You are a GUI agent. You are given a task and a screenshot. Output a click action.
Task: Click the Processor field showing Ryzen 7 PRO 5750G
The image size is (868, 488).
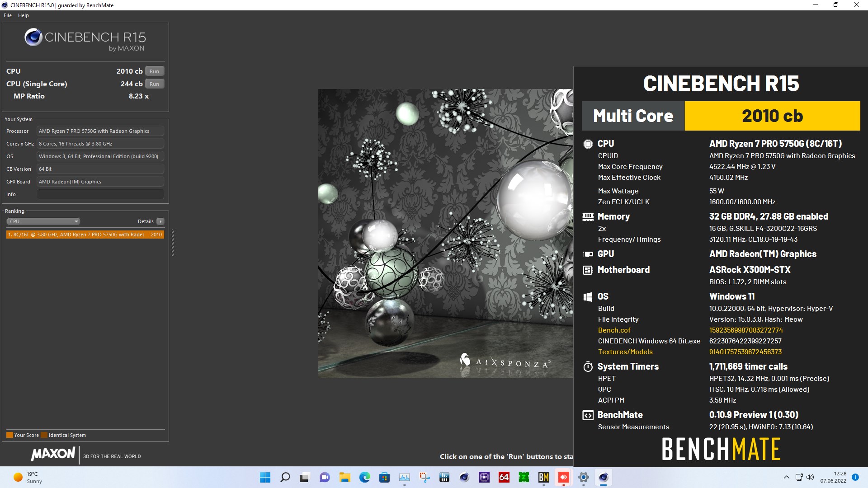coord(100,131)
